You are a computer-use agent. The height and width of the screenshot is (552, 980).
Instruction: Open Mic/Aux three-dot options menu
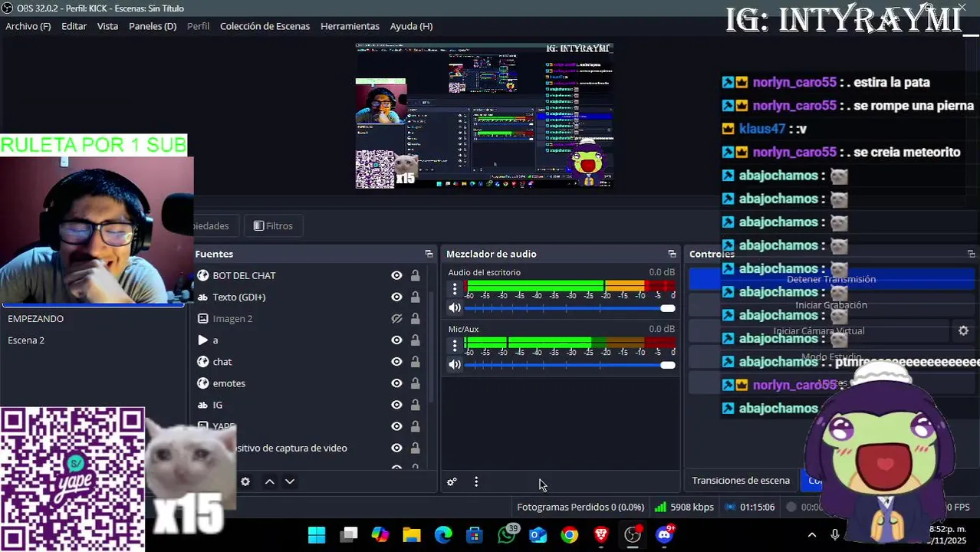coord(455,345)
